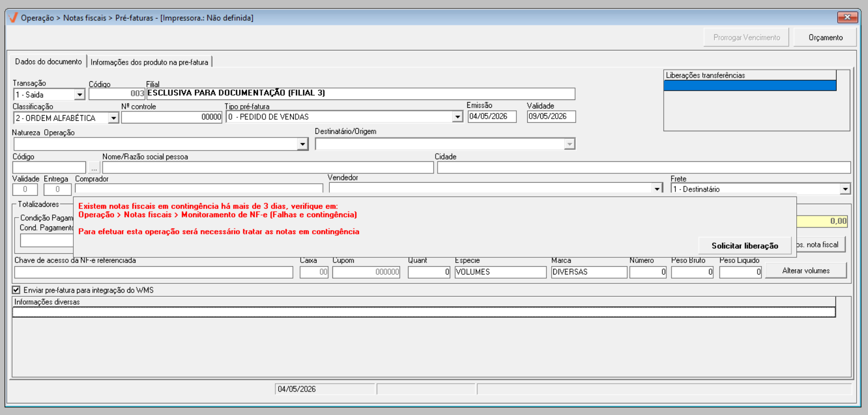
Task: Close the Pré-faturas window
Action: pyautogui.click(x=847, y=17)
